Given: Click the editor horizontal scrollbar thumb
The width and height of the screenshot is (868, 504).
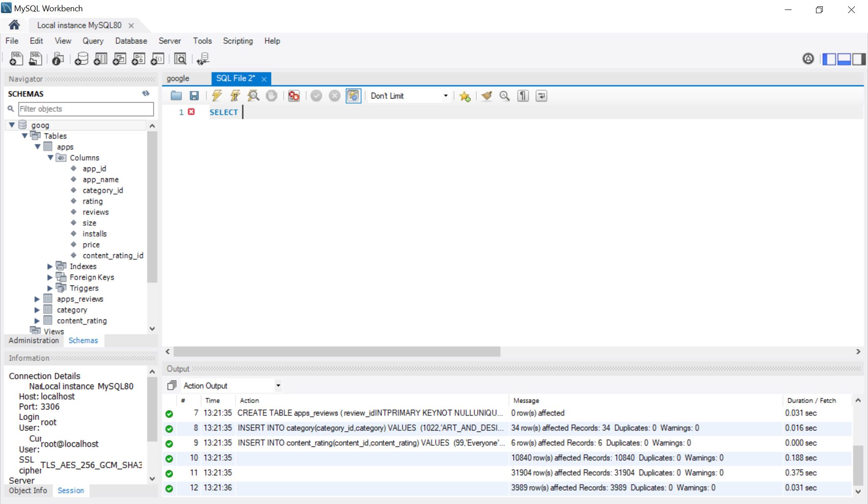Looking at the screenshot, I should tap(336, 352).
